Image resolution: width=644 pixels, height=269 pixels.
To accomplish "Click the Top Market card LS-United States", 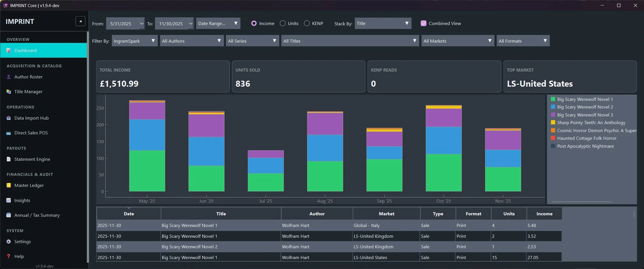I will pos(570,76).
